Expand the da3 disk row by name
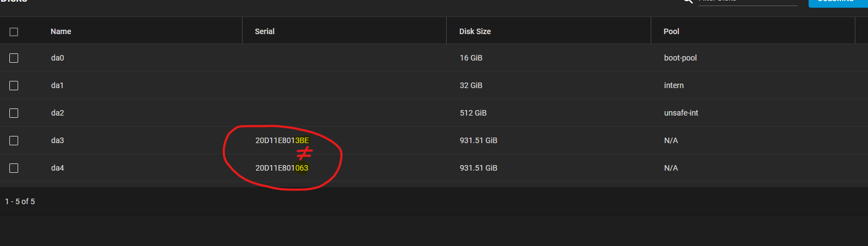The width and height of the screenshot is (868, 246). pyautogui.click(x=58, y=140)
